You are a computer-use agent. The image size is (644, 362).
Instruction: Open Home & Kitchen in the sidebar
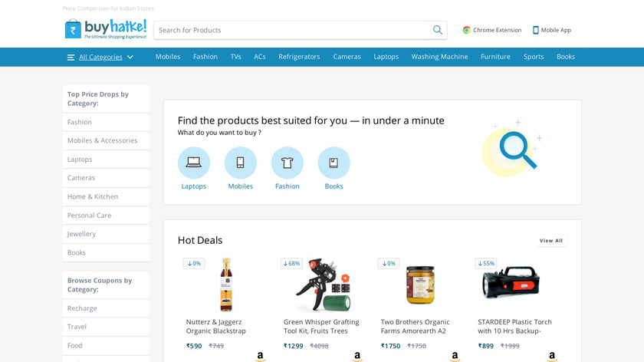[x=92, y=196]
